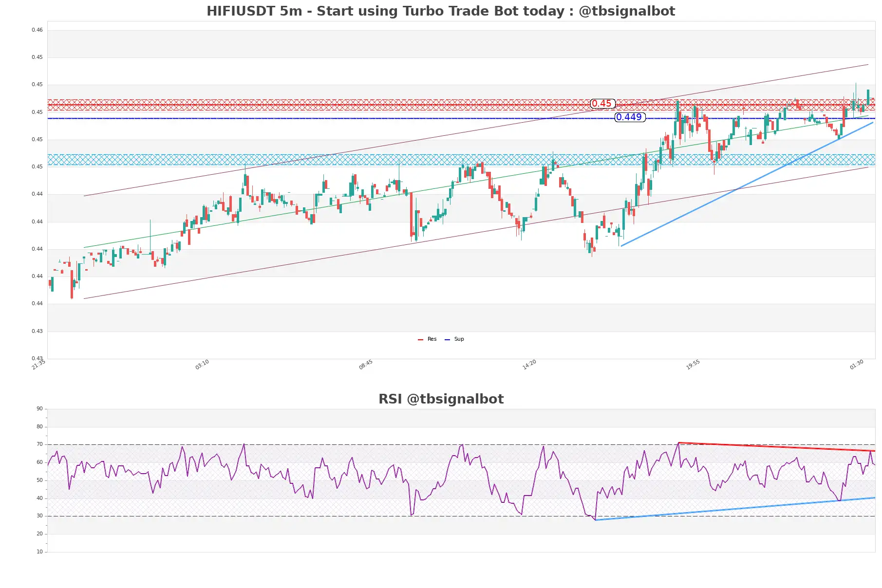Click the blue RSI ascending trendline
The image size is (882, 588).
tap(735, 509)
